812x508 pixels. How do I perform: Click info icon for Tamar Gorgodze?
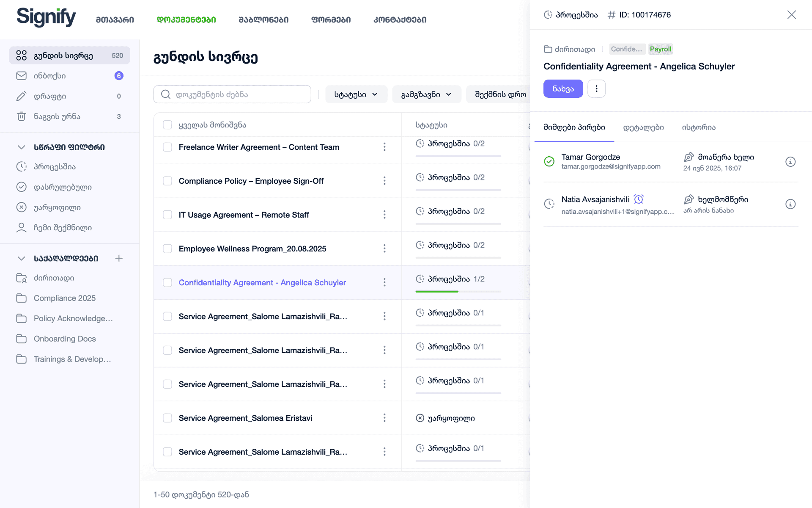pyautogui.click(x=790, y=162)
